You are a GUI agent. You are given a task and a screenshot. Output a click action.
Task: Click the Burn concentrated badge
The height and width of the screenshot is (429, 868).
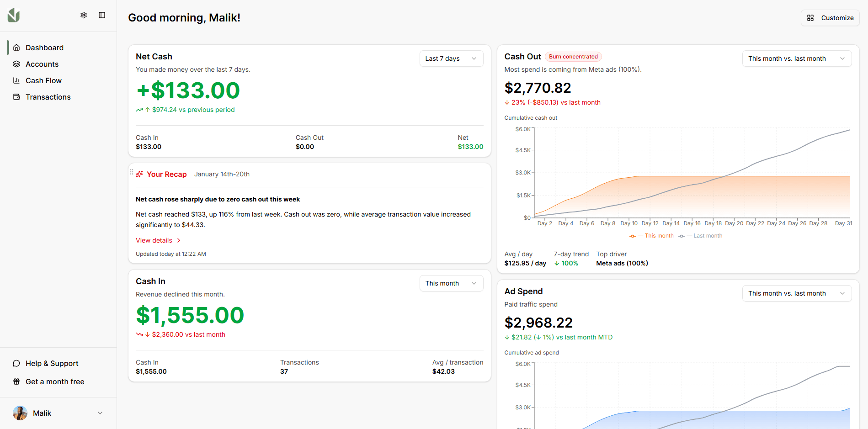(x=573, y=56)
